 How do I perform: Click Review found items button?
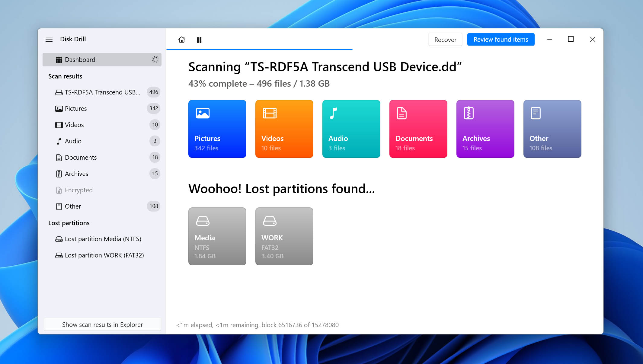click(501, 40)
